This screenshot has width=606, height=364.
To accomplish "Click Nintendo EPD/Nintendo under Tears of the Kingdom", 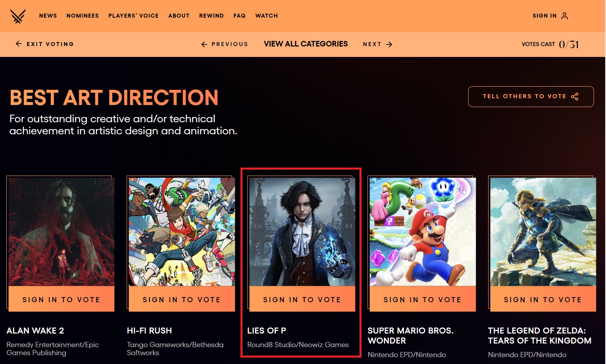I will point(527,355).
